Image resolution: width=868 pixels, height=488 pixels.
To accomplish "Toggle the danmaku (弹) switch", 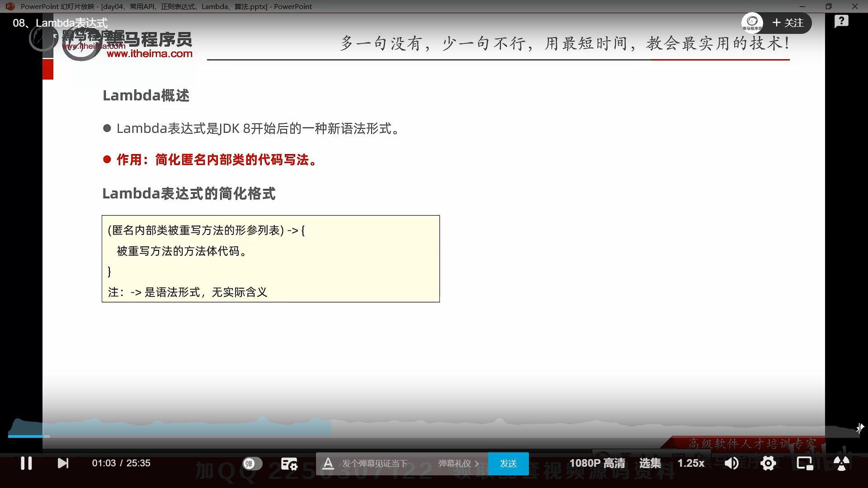I will pos(252,464).
